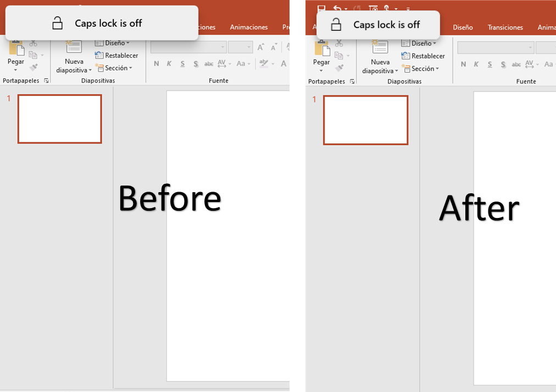Open the Portapapeles dialog launcher in the After screenshot
Image resolution: width=556 pixels, height=392 pixels.
353,81
